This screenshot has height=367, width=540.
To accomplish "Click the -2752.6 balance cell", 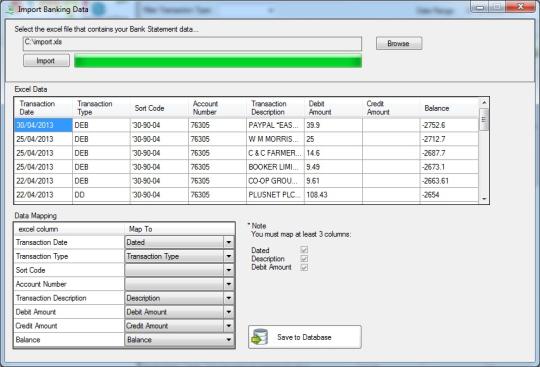I will click(x=449, y=125).
